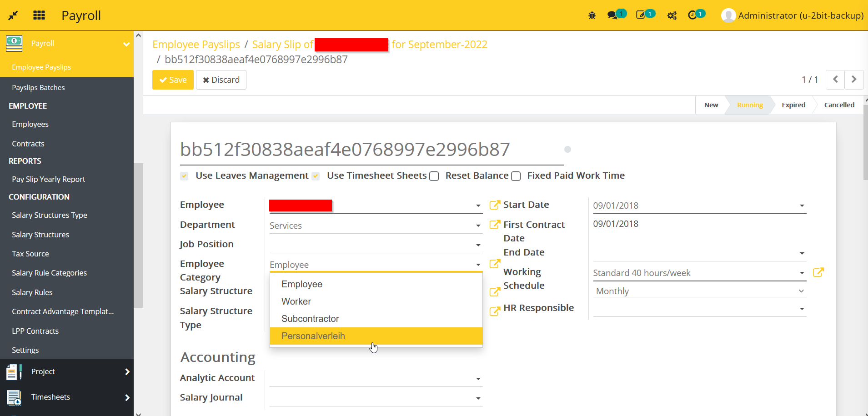Open Salary Rules from the sidebar
Screen dimensions: 868x416
(32, 292)
